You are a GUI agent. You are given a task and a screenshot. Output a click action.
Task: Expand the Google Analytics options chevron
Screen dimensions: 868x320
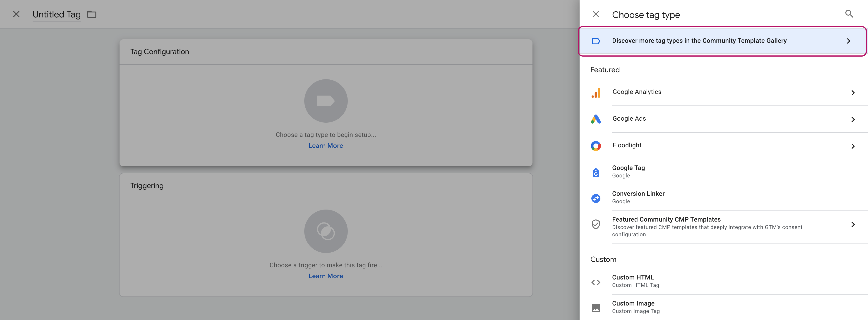pyautogui.click(x=853, y=93)
